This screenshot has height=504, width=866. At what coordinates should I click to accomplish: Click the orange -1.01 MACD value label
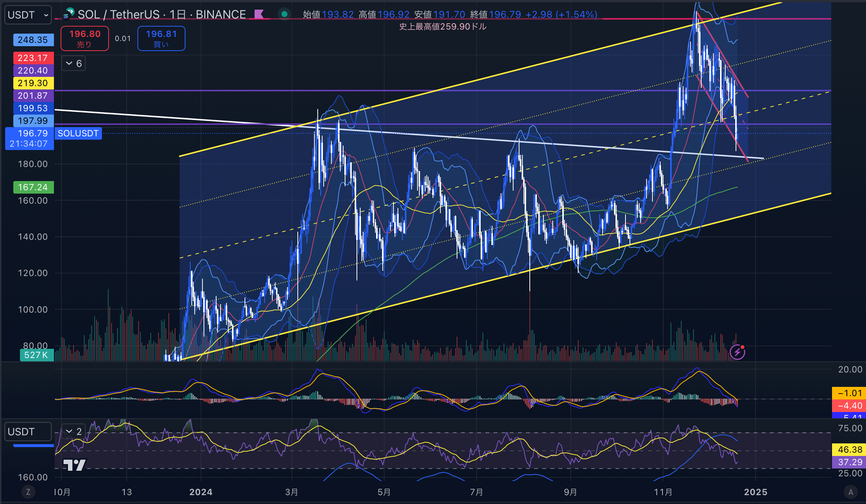(x=849, y=393)
